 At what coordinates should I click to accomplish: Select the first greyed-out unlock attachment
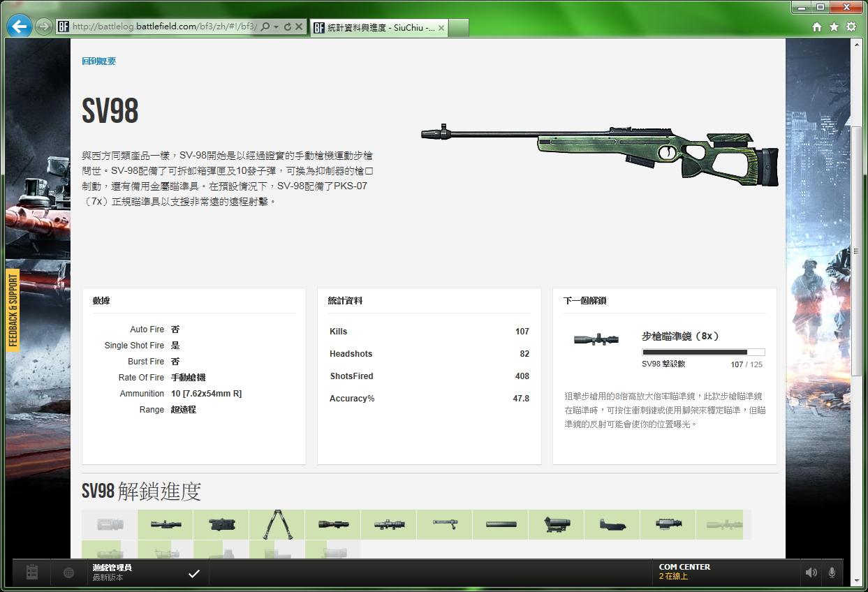coord(110,524)
